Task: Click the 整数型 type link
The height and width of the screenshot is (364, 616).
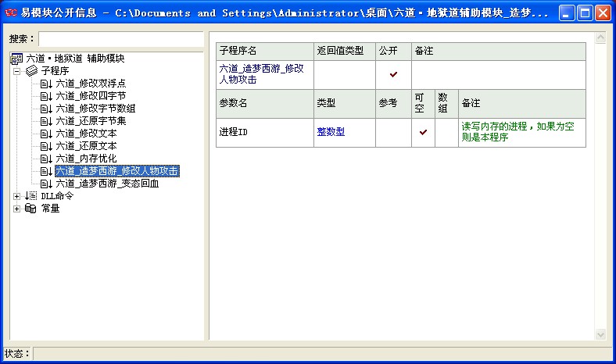Action: pyautogui.click(x=331, y=132)
